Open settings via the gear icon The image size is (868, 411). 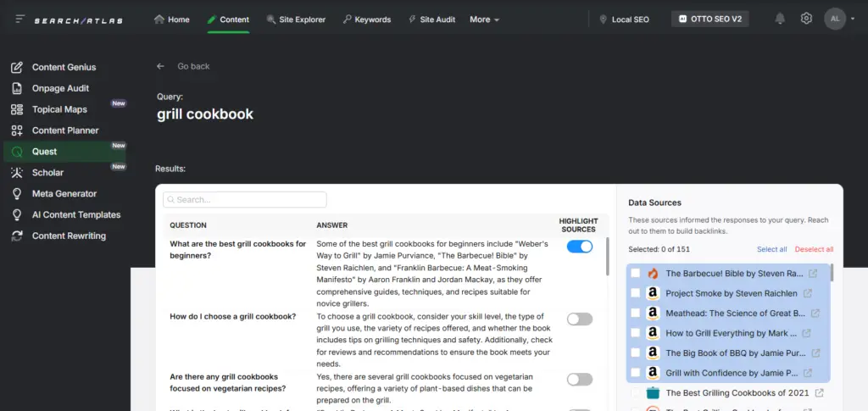click(x=806, y=19)
